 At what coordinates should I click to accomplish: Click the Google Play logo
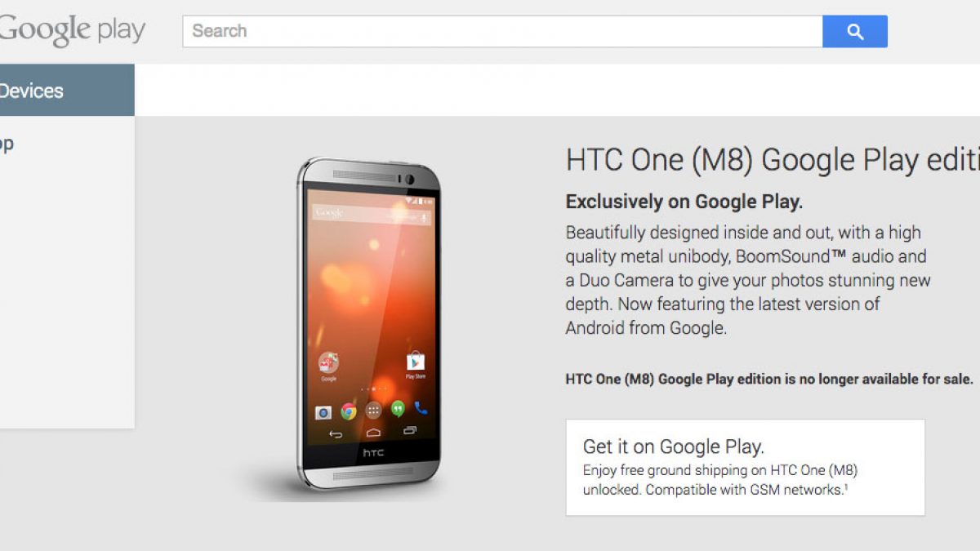[72, 31]
